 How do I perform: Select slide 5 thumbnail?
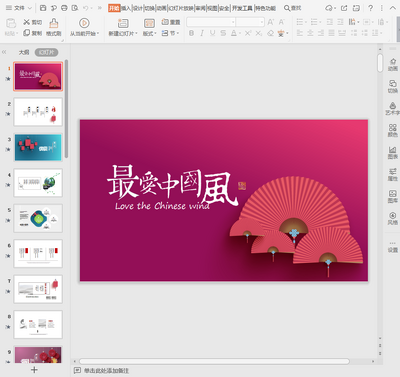click(x=38, y=218)
